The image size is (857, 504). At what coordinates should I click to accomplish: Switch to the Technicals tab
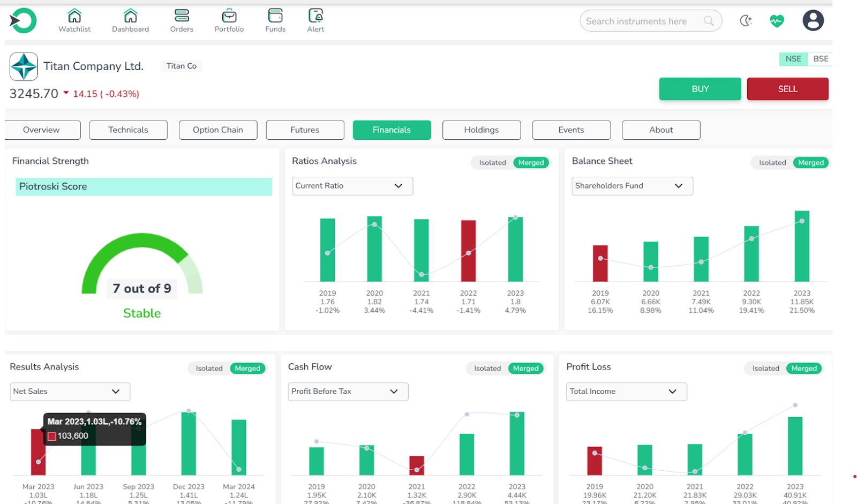click(x=128, y=130)
